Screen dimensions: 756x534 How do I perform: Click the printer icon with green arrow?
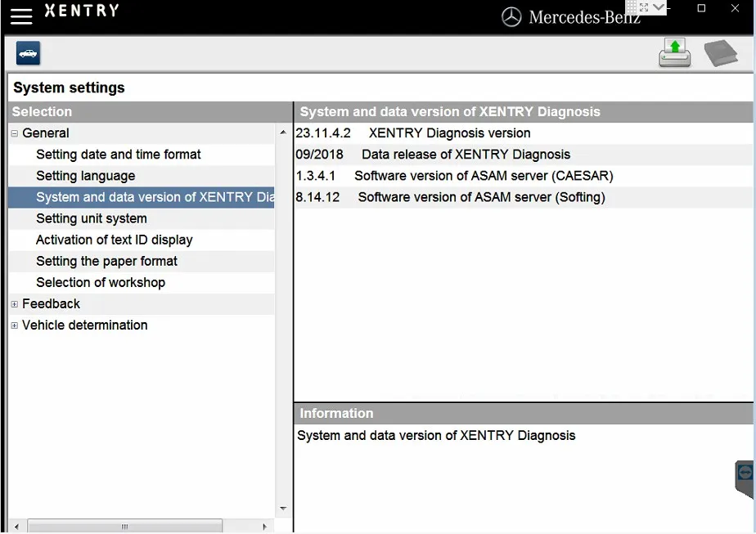(x=674, y=53)
